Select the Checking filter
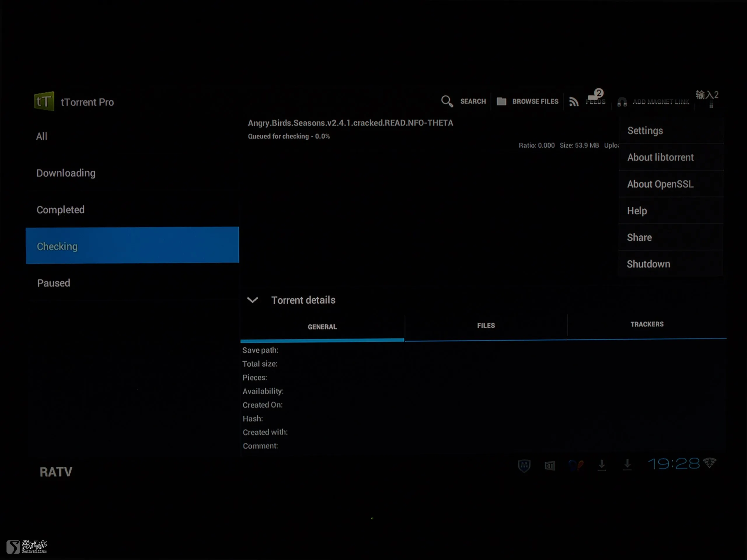The width and height of the screenshot is (747, 560). point(132,245)
